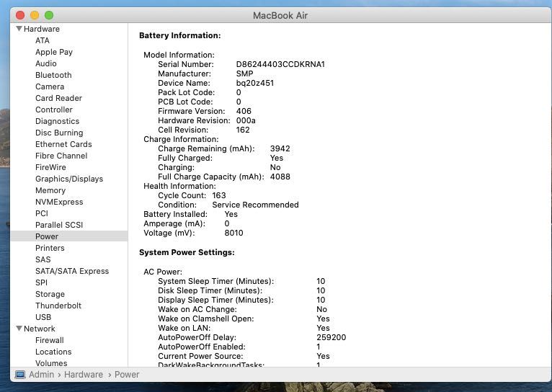Collapse the Network disclosure triangle

[x=19, y=329]
